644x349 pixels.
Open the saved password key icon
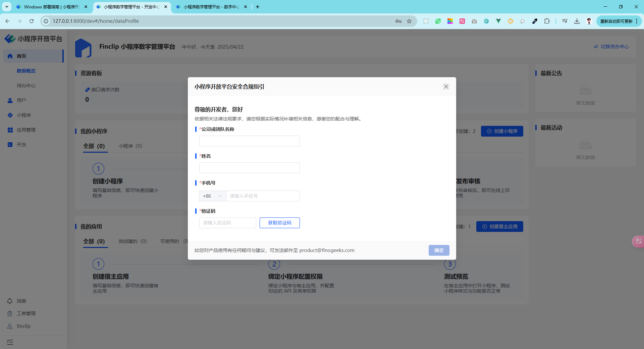(x=398, y=21)
